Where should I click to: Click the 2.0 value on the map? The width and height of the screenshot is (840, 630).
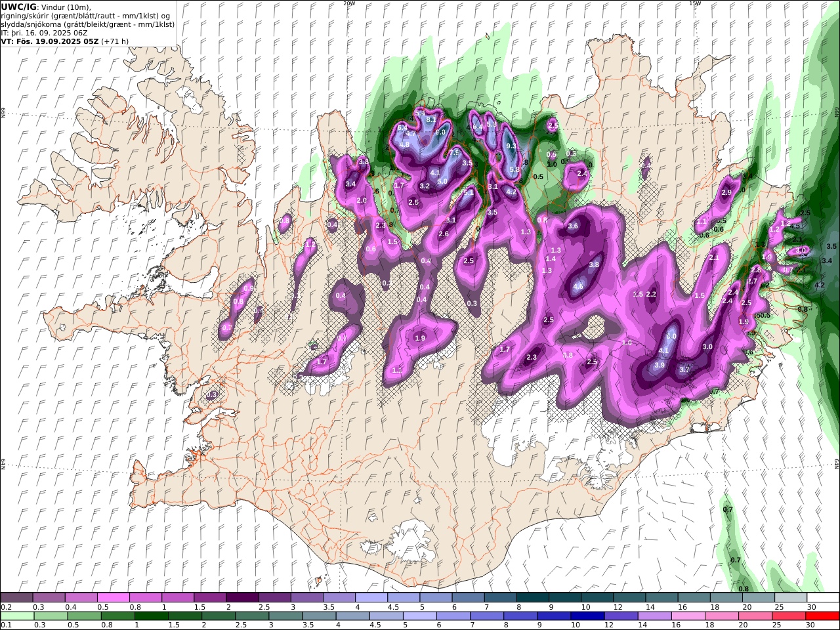coord(361,201)
